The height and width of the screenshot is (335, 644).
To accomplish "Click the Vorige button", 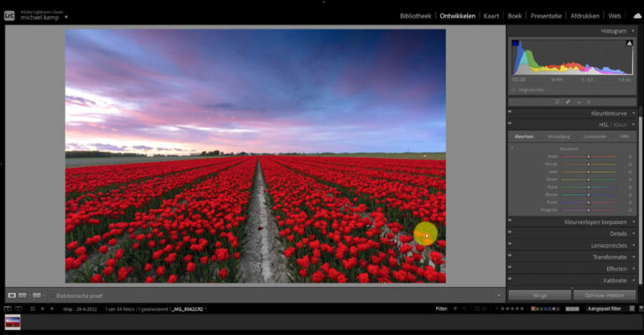I will 540,296.
